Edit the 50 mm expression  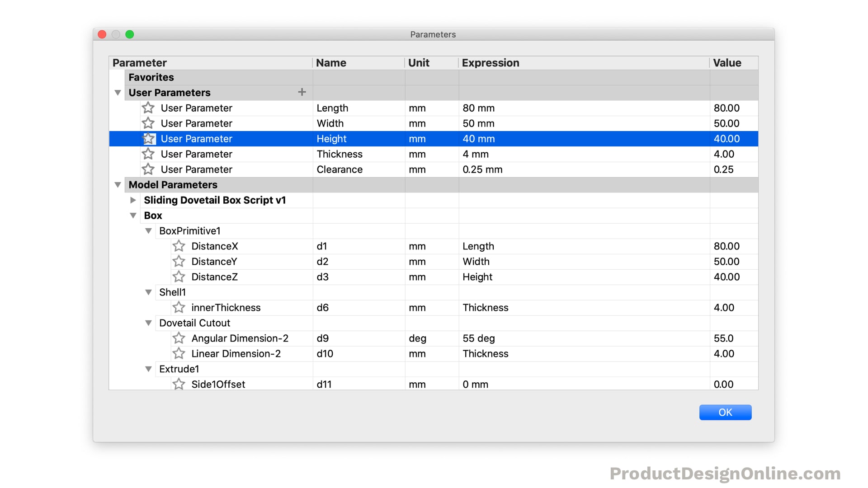click(x=584, y=123)
